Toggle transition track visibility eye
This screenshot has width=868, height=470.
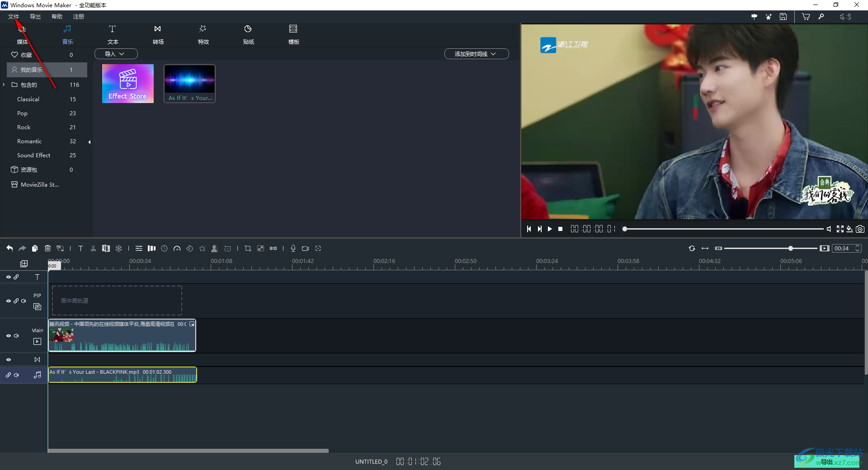pos(8,360)
